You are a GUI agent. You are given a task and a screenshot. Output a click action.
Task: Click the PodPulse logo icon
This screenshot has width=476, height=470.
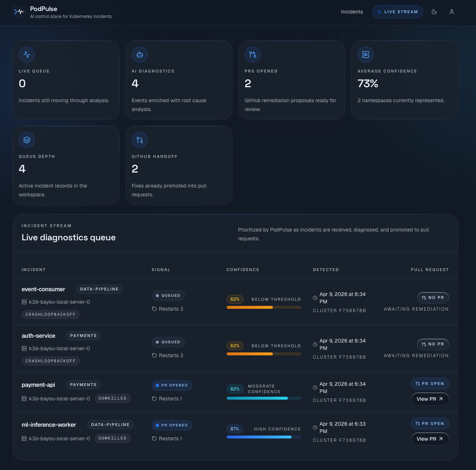point(19,12)
